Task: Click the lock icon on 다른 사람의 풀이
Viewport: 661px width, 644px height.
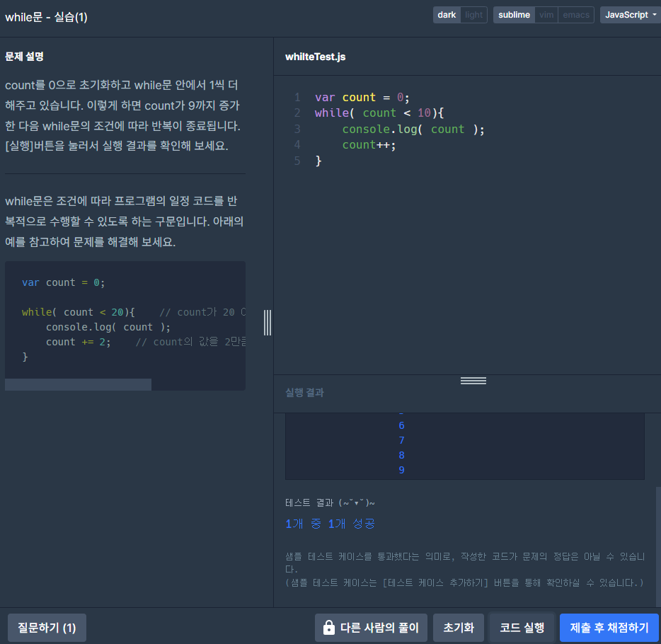Action: tap(329, 628)
